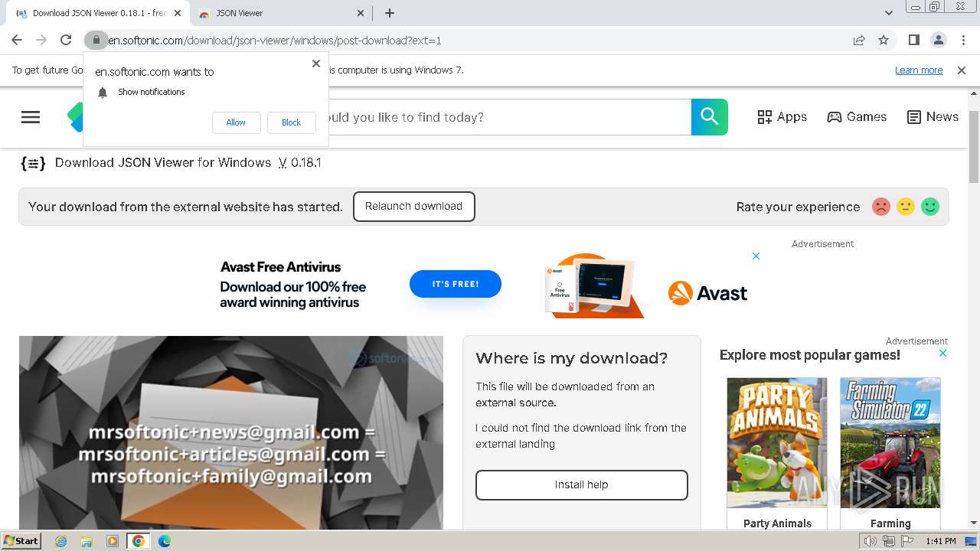Open the Games section
Viewport: 980px width, 551px height.
click(x=857, y=117)
